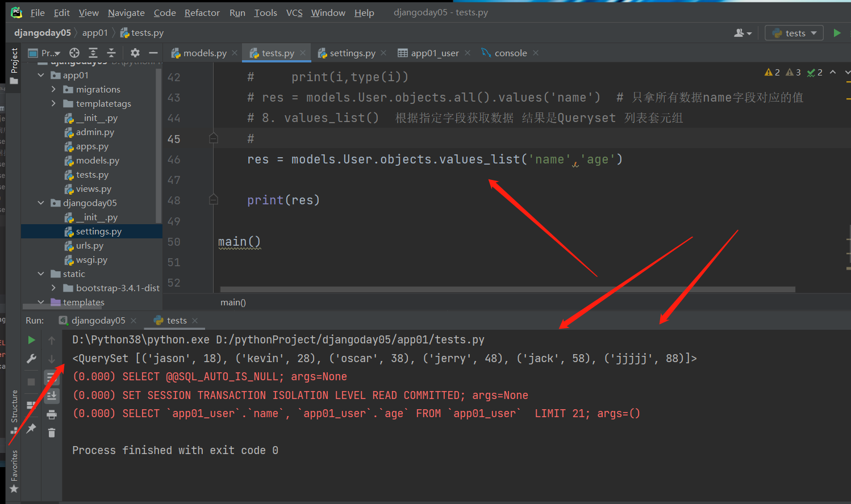Click the main() editor breadcrumb

point(233,303)
